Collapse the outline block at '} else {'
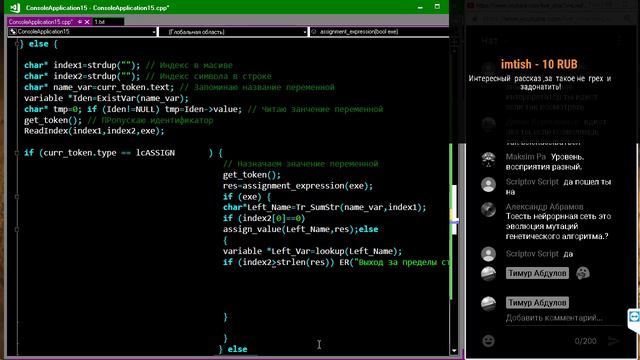Viewport: 640px width, 360px height. [17, 44]
